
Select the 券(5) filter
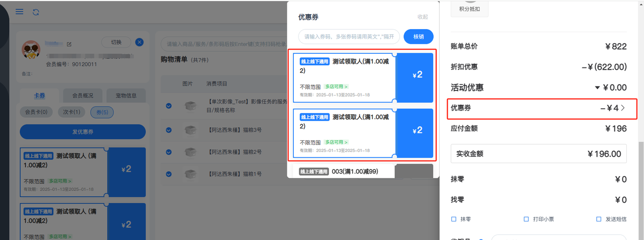[x=103, y=112]
